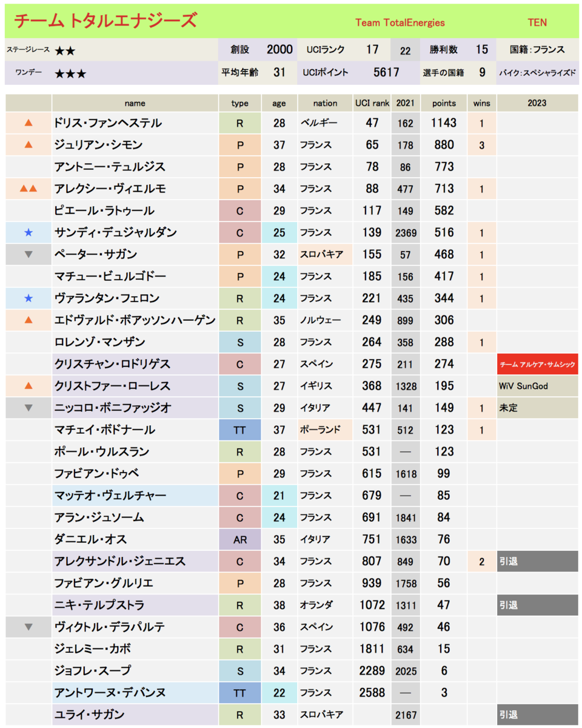Click the UCI rank column header

[372, 103]
